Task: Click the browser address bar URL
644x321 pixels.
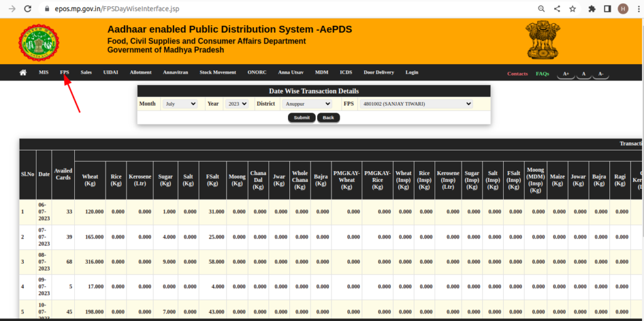Action: coord(117,9)
